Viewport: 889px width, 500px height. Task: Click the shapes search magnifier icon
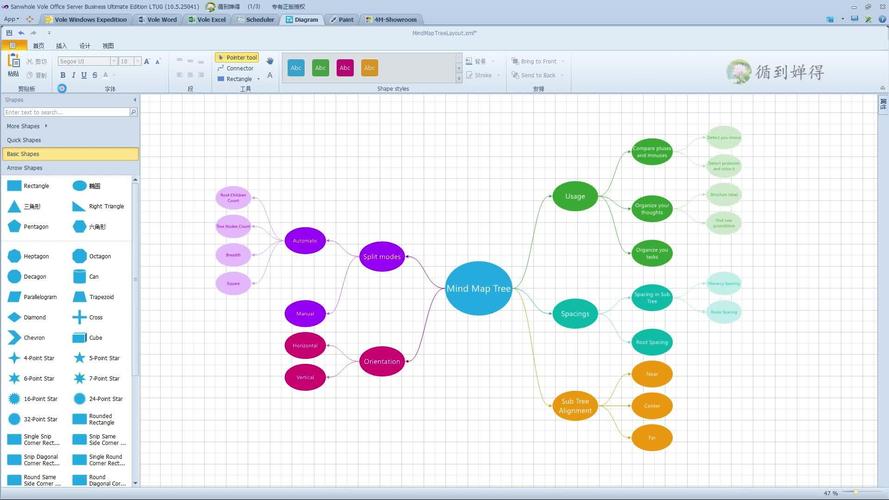[133, 112]
